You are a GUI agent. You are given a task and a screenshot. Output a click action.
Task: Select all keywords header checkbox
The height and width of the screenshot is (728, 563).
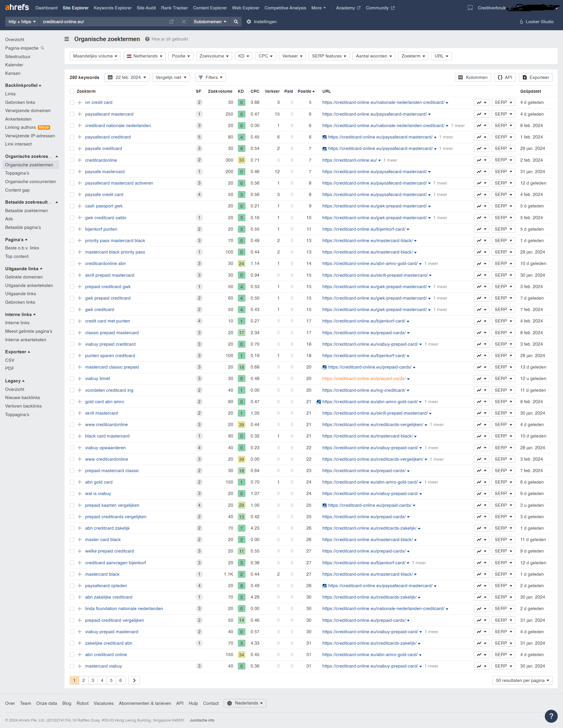point(72,91)
